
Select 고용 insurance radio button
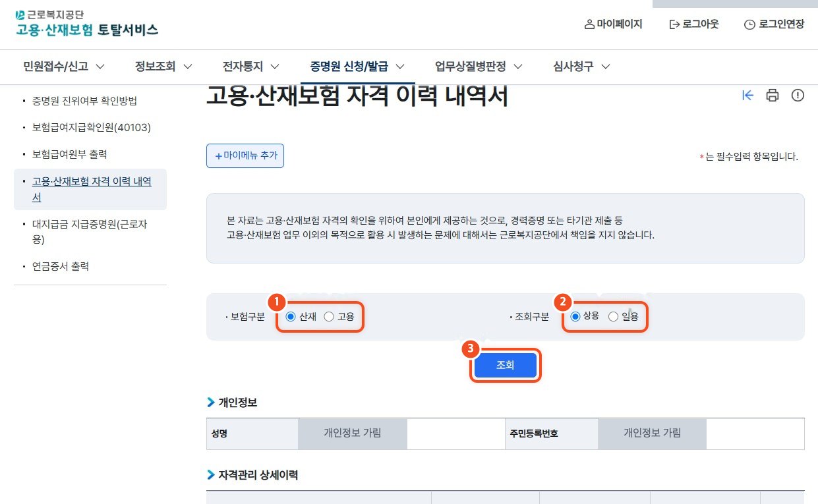tap(329, 317)
